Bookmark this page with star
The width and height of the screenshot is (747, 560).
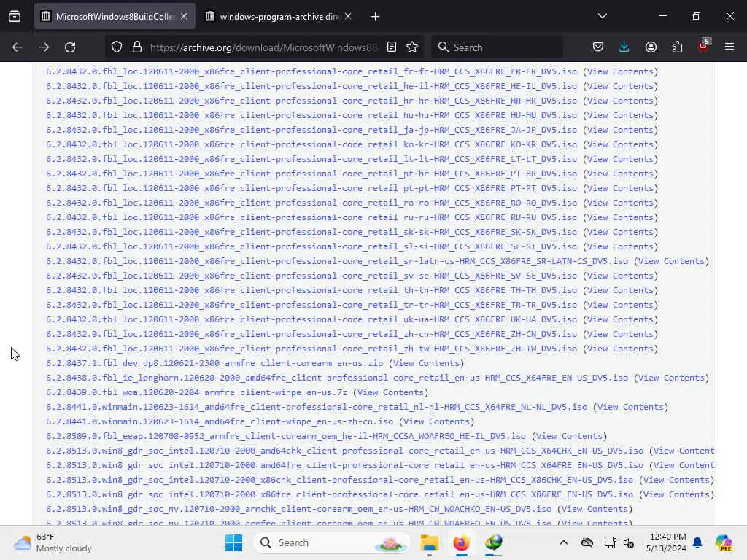click(412, 47)
